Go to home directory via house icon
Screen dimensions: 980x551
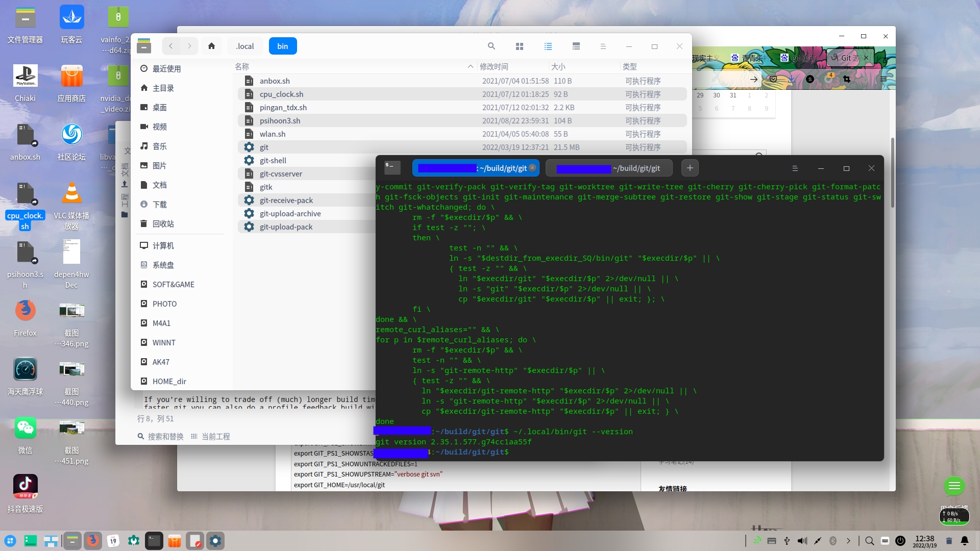(x=211, y=46)
